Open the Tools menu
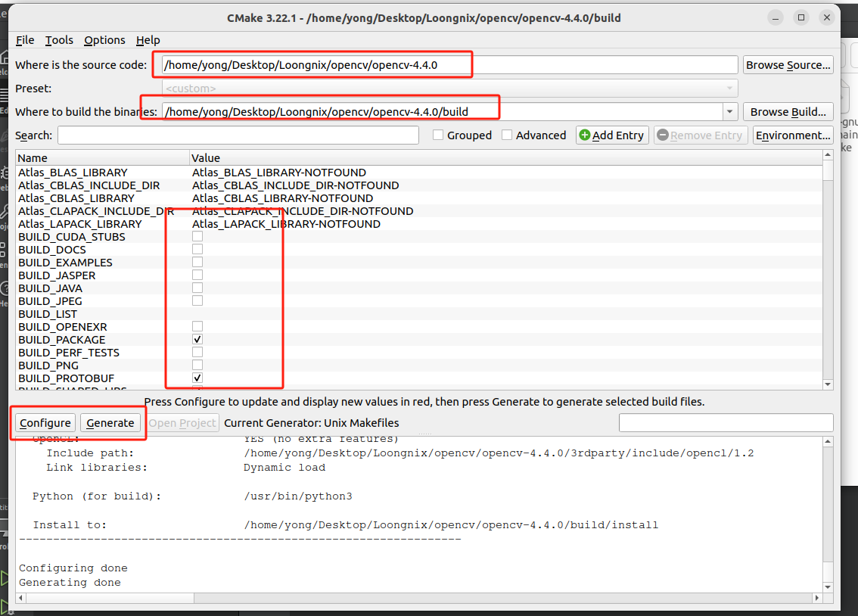 (x=58, y=40)
